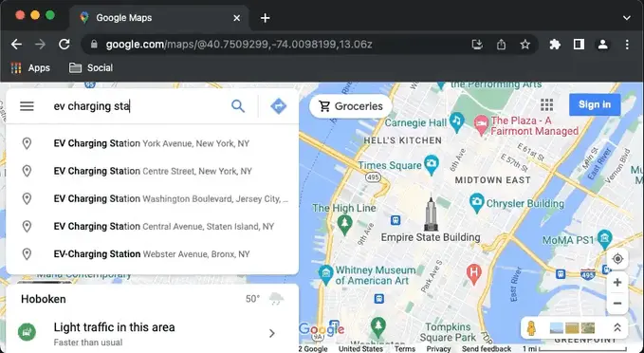Click the install app icon in address bar
Viewport: 644px width, 353px height.
click(477, 44)
